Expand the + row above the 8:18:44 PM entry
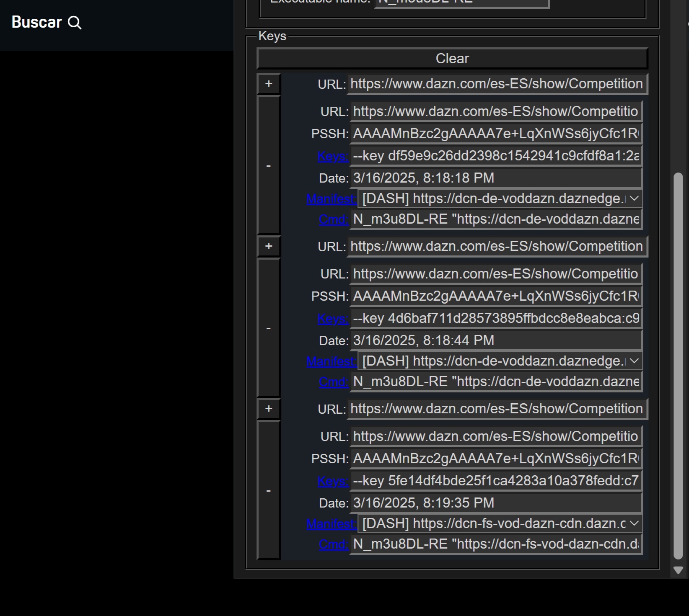 tap(269, 246)
